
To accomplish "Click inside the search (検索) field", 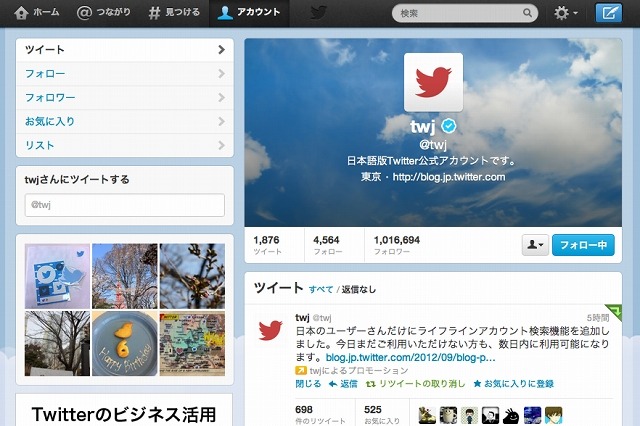I will 464,13.
